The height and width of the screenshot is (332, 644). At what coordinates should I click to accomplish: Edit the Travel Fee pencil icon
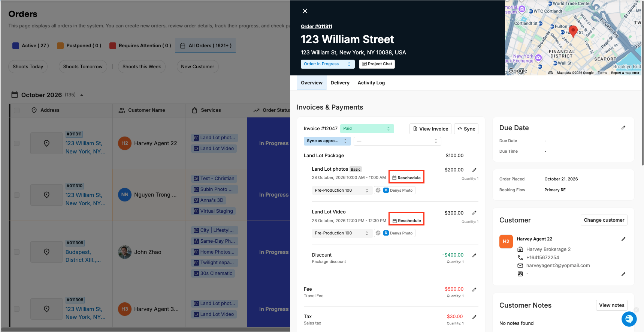[474, 289]
